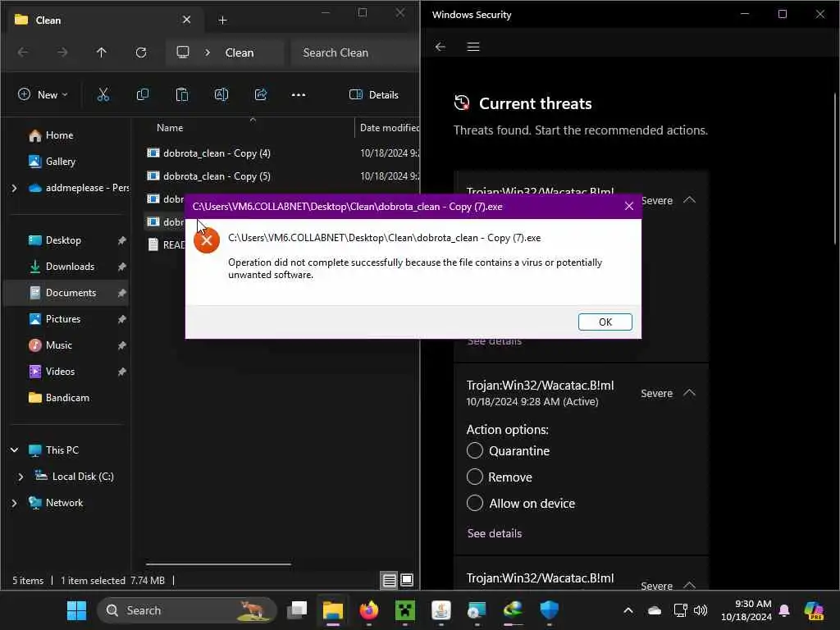Open Desktop in quick access
840x630 pixels.
tap(63, 240)
